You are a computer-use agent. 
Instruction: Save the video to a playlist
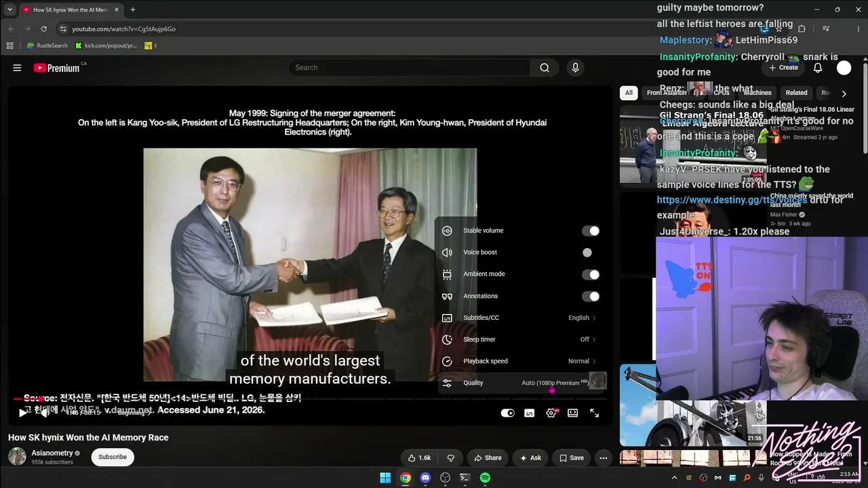(571, 457)
